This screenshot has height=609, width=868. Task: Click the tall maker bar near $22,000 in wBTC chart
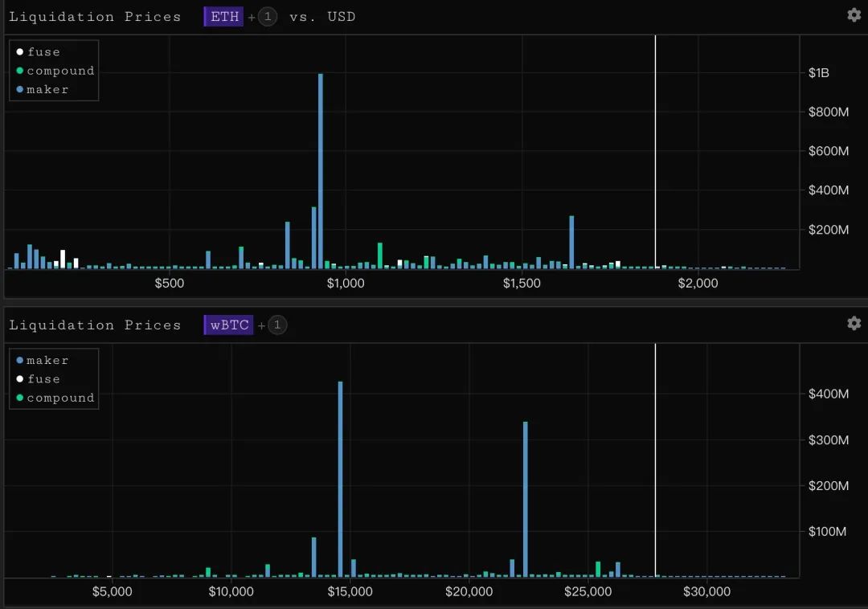pyautogui.click(x=526, y=500)
